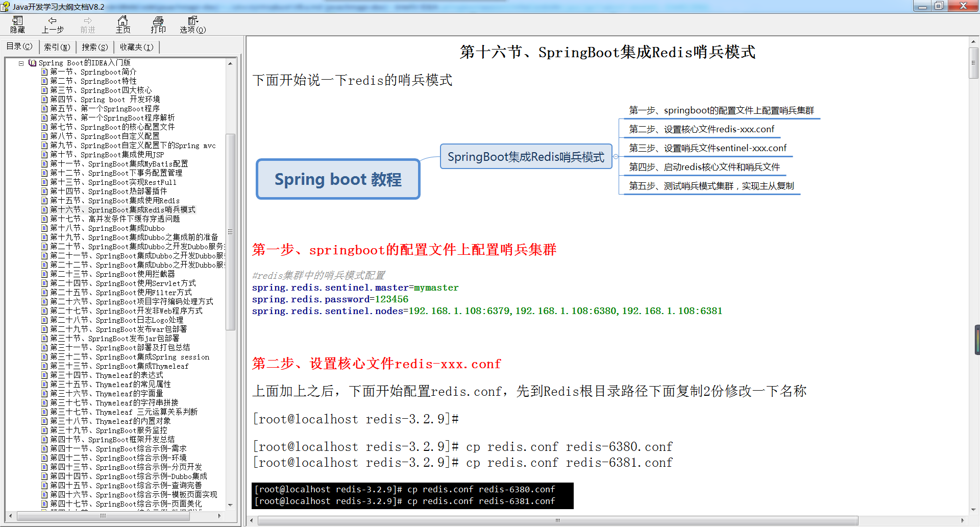Click page icon of 第二十八节 日志Logo处理
Image resolution: width=980 pixels, height=527 pixels.
coord(44,320)
